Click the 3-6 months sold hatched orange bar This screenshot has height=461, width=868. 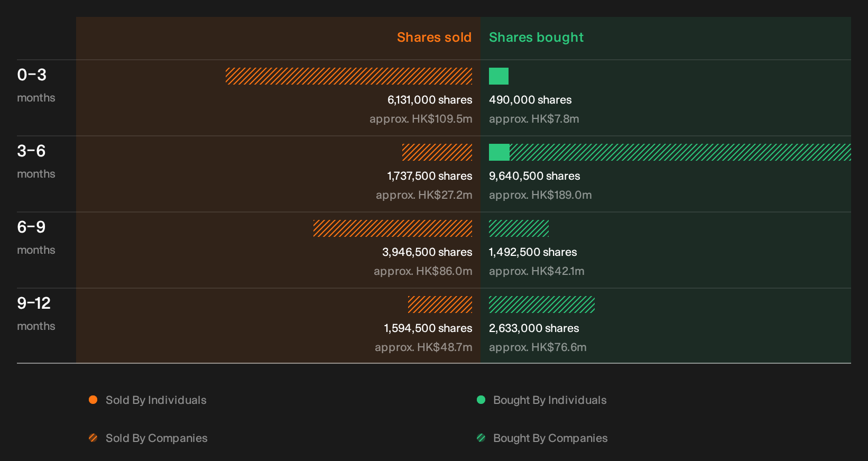[x=437, y=152]
